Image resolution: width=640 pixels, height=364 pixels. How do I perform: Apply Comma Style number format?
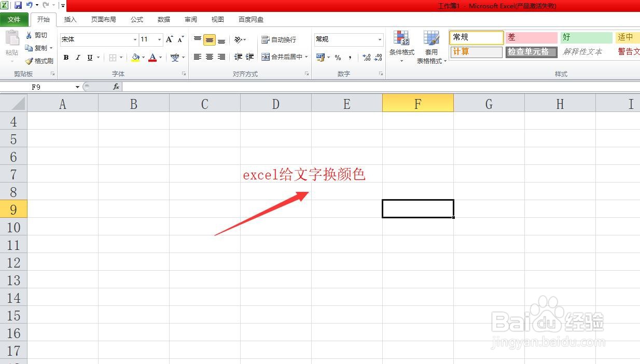tap(350, 58)
